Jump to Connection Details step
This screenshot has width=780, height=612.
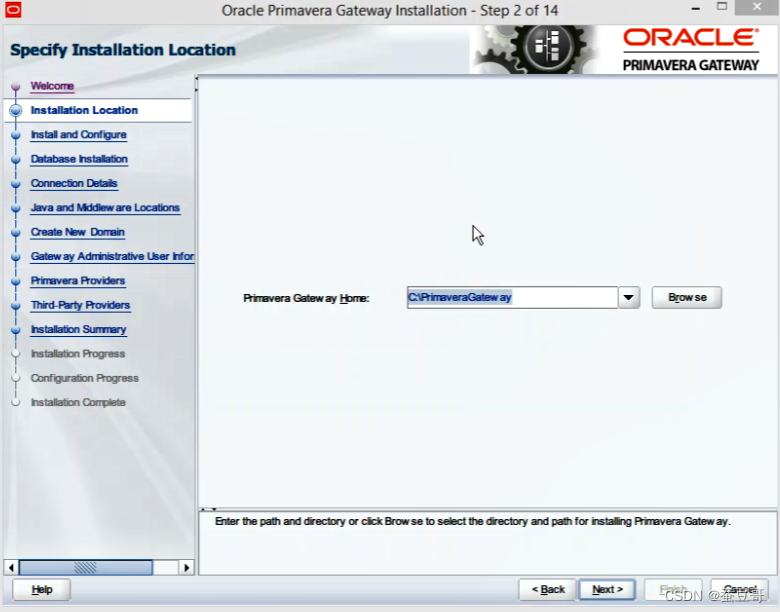pos(74,183)
